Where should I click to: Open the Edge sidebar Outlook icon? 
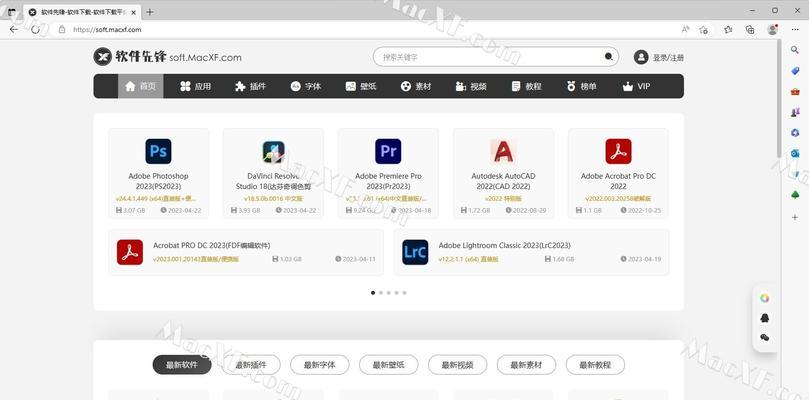click(x=795, y=153)
